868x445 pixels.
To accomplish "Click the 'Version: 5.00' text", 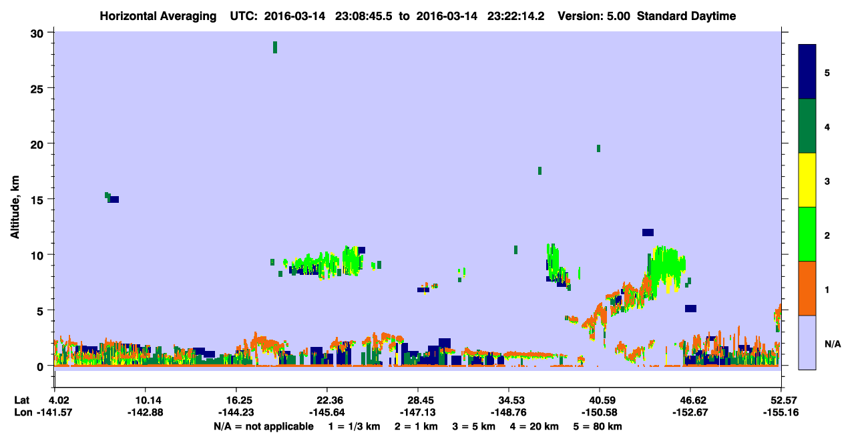I will coord(594,16).
